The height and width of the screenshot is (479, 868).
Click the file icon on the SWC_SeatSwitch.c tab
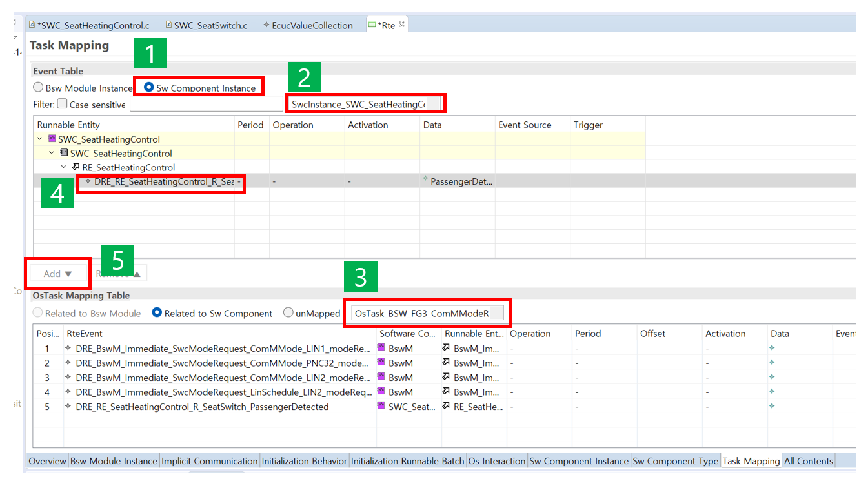click(x=168, y=25)
